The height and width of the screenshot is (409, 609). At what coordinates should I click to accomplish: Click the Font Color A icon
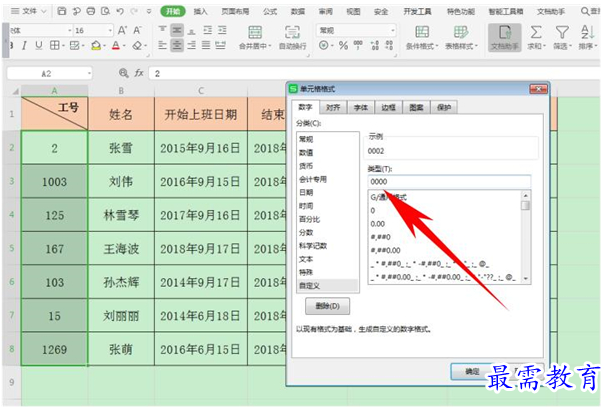click(x=116, y=46)
